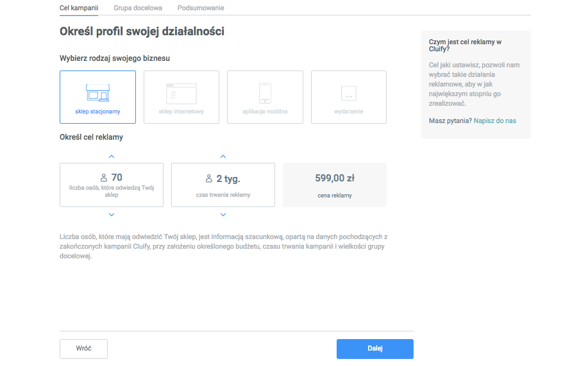Click person icon next to 2 tyg.
Image resolution: width=588 pixels, height=366 pixels.
[x=209, y=178]
